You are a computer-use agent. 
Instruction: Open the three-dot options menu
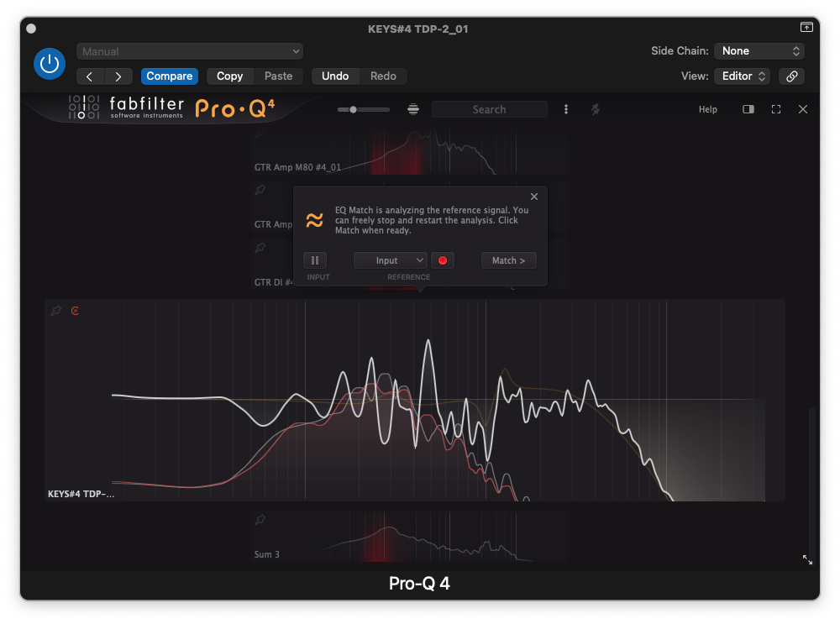point(566,109)
